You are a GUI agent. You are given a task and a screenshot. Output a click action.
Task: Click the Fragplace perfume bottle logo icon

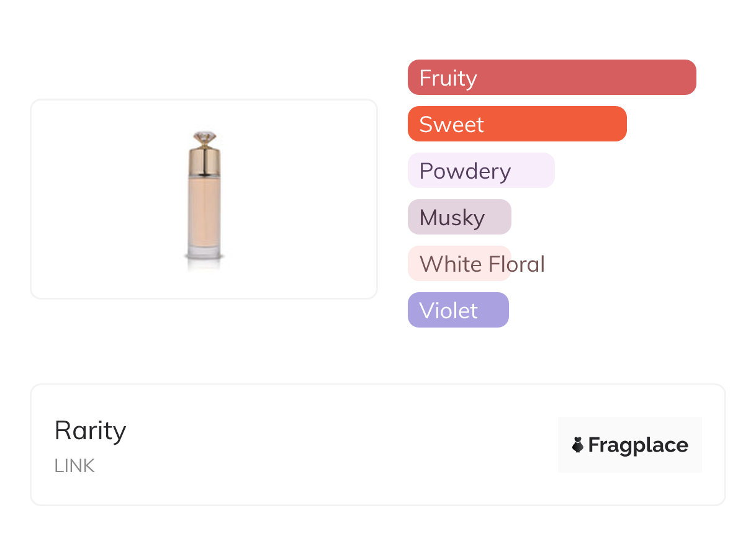[578, 445]
